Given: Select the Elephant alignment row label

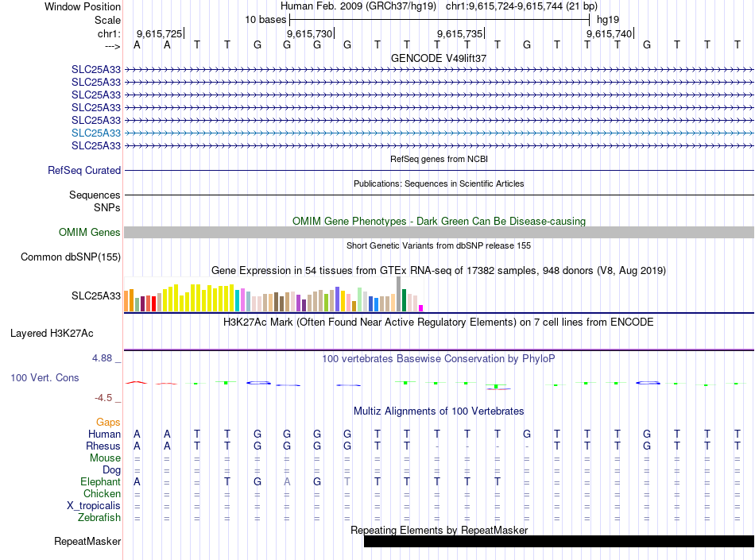Looking at the screenshot, I should pyautogui.click(x=100, y=481).
